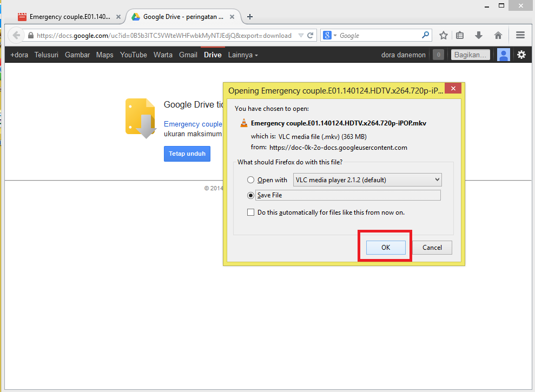The width and height of the screenshot is (535, 392).
Task: Close the Opening file dialog
Action: point(453,89)
